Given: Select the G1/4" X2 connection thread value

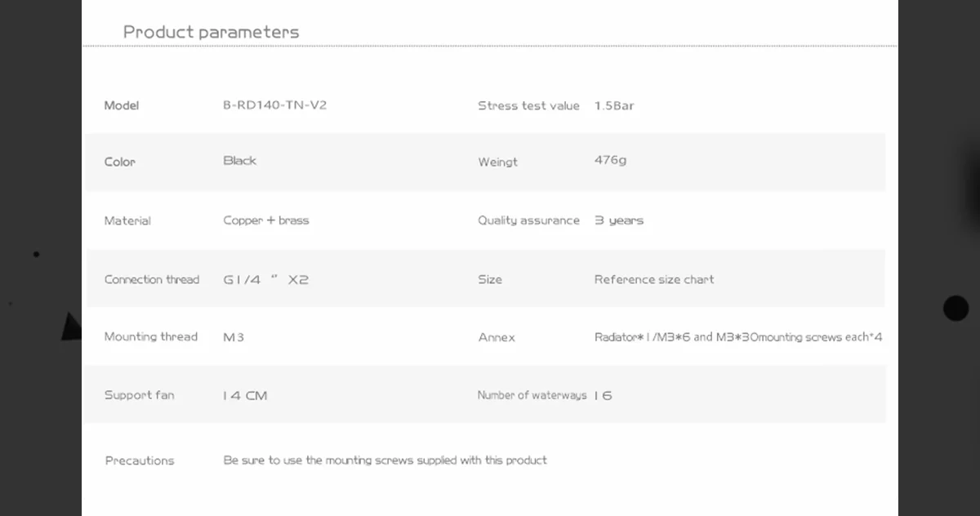Looking at the screenshot, I should (x=266, y=279).
